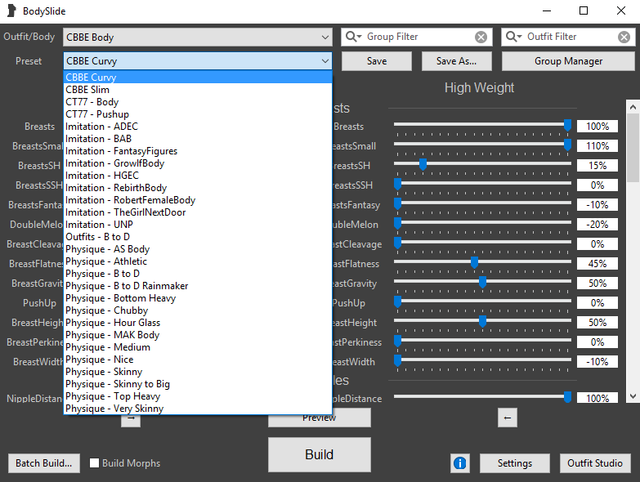Pick Physique - Chubby preset
The image size is (640, 482).
click(x=198, y=310)
